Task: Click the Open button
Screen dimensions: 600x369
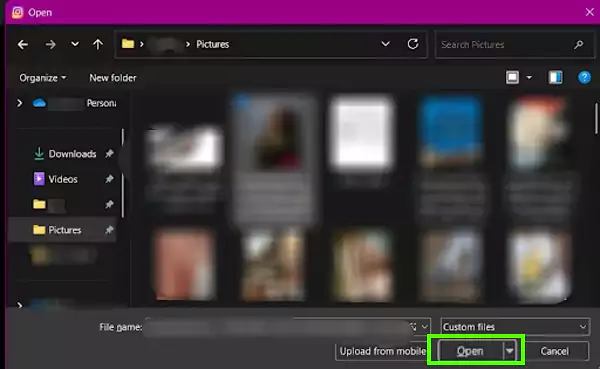Action: coord(470,351)
